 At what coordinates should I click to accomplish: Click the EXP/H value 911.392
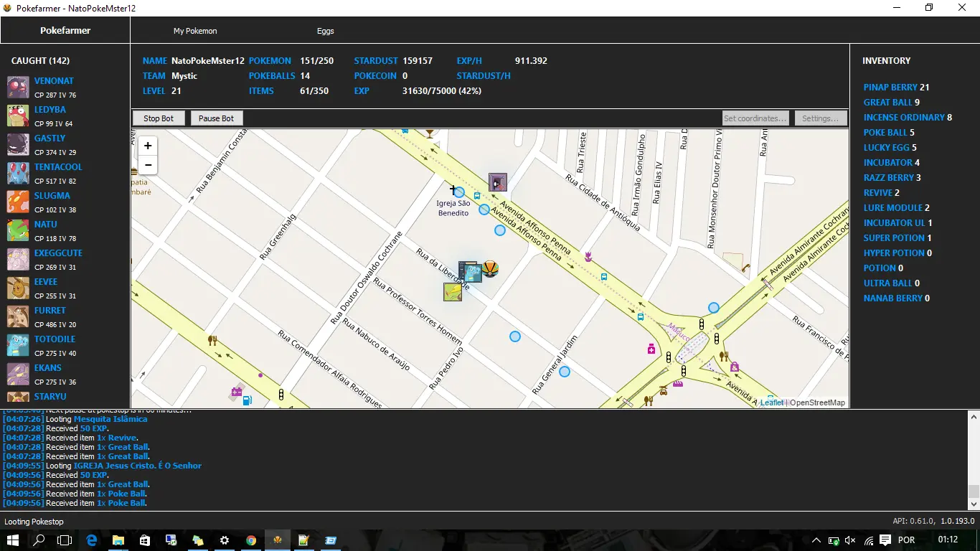[531, 61]
